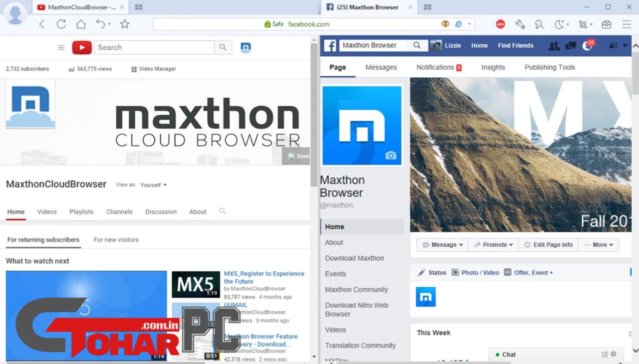Click the Video Manager link
639x364 pixels.
[x=153, y=69]
